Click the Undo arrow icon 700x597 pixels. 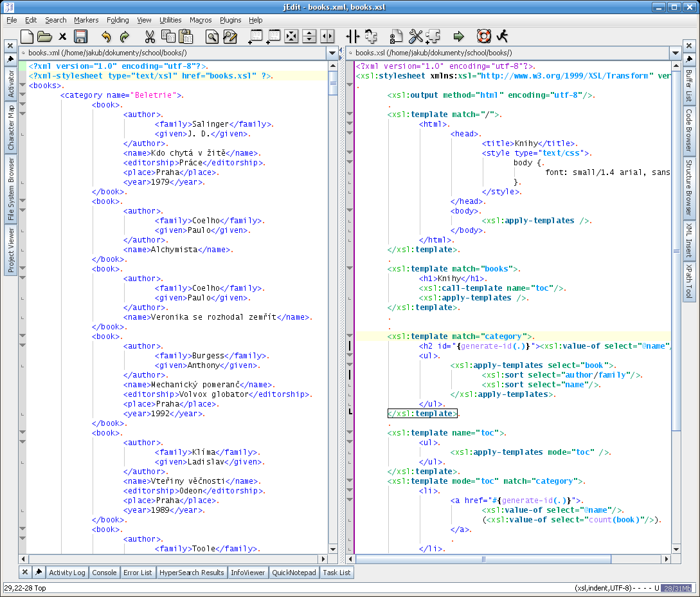pos(106,36)
